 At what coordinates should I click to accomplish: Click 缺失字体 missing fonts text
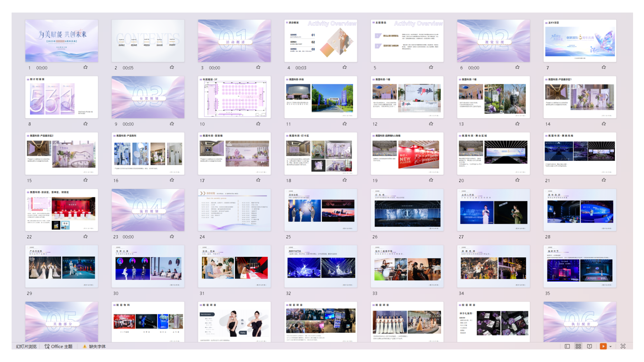click(x=97, y=347)
